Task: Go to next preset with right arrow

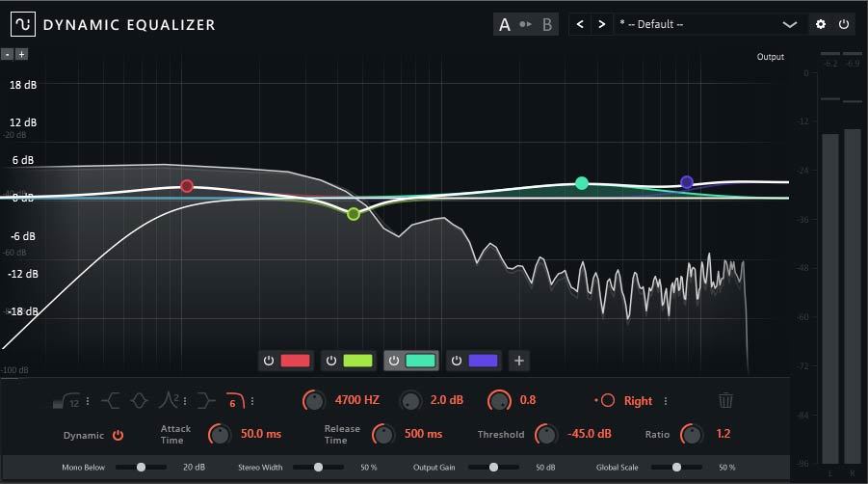Action: 601,24
